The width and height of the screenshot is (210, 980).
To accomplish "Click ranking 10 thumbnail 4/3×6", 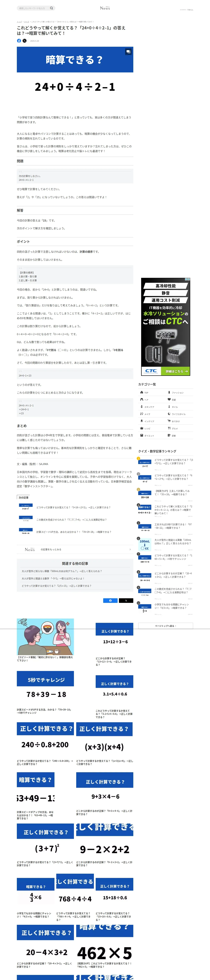I will click(145, 608).
